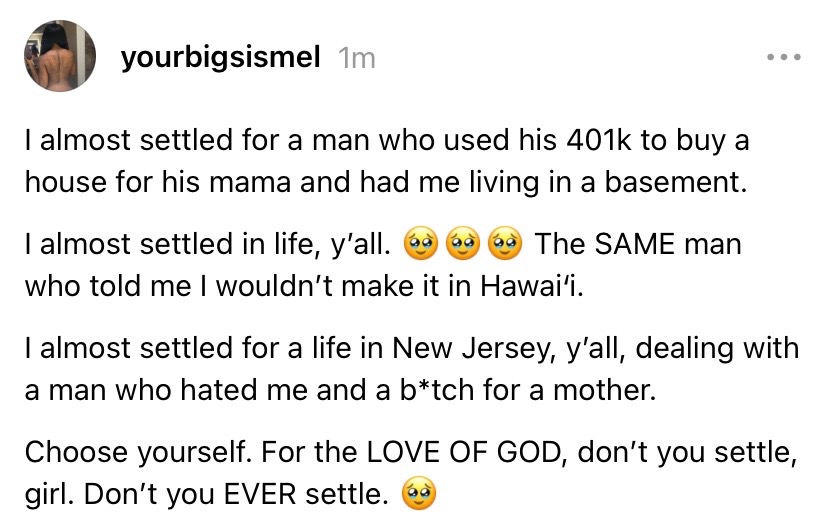Open the yourbigsismel username profile link
The width and height of the screenshot is (828, 520).
(x=220, y=57)
